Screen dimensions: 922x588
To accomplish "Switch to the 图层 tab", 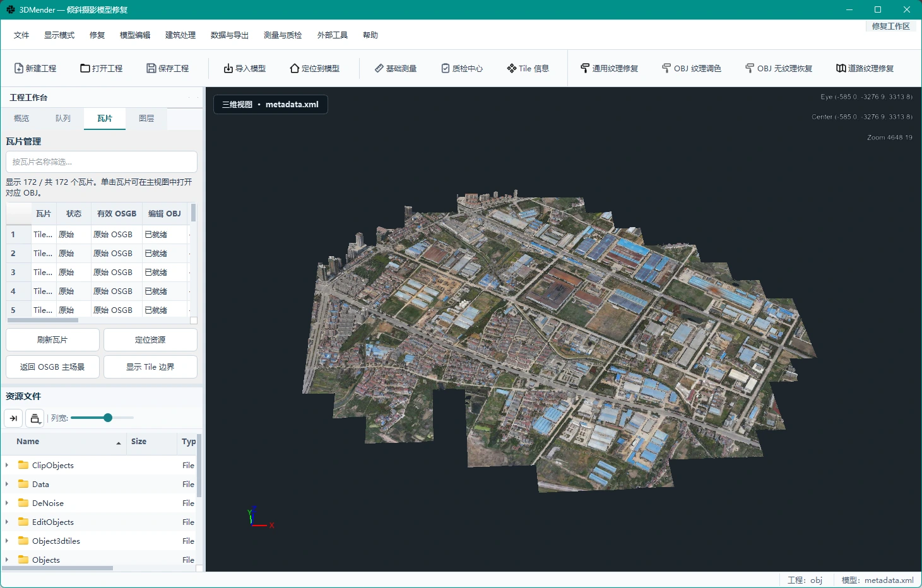I will coord(146,119).
